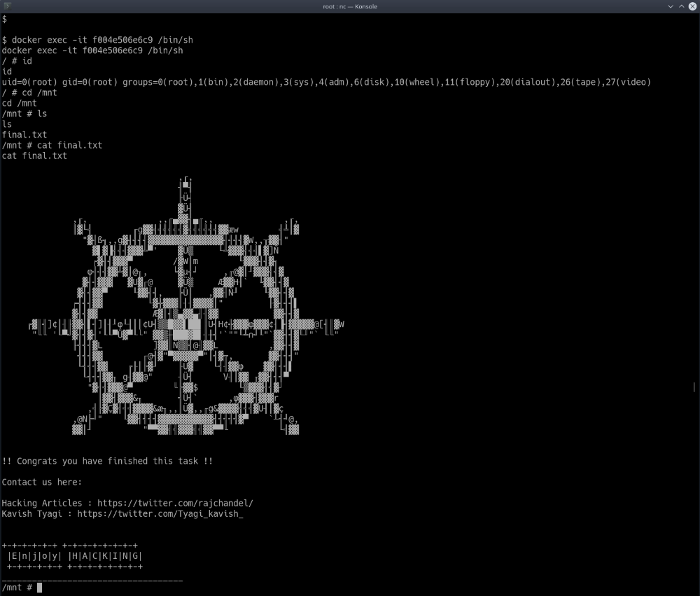
Task: Minimize the Konsole window
Action: [x=671, y=6]
